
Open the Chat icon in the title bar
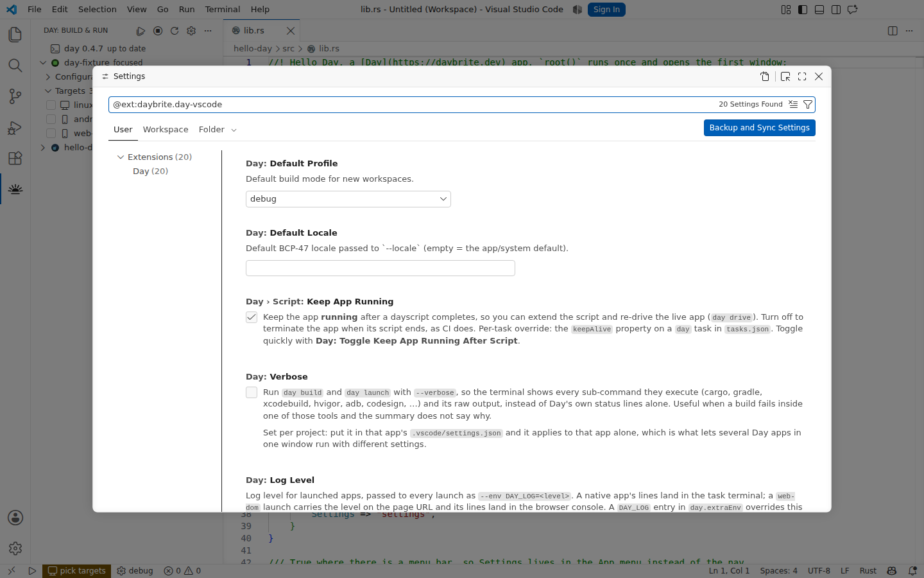853,10
